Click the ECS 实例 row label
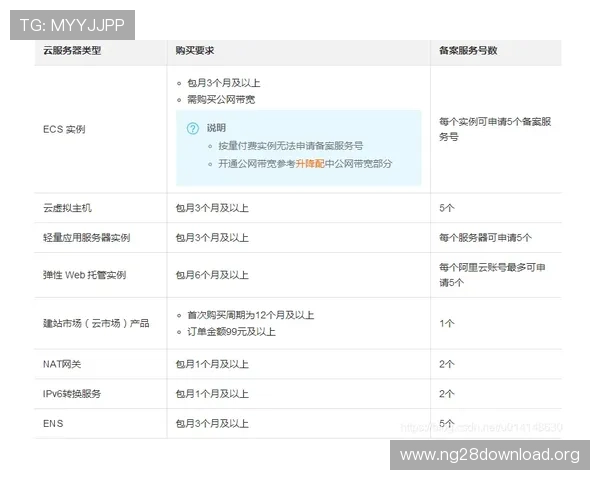The image size is (600, 480). point(64,129)
